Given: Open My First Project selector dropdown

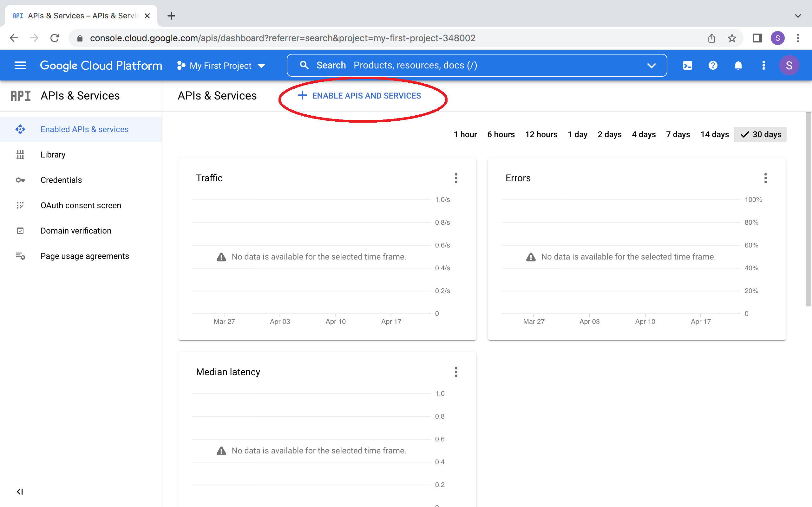Looking at the screenshot, I should [221, 66].
